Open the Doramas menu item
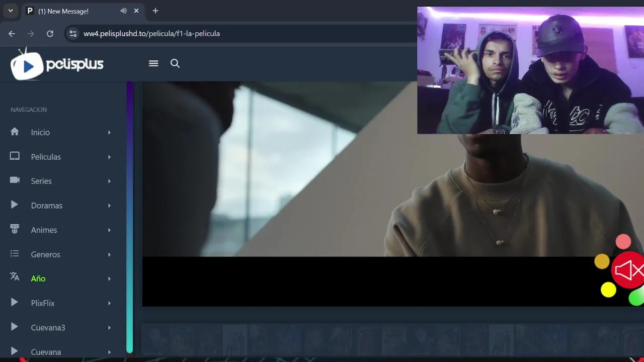The width and height of the screenshot is (644, 362). [47, 206]
